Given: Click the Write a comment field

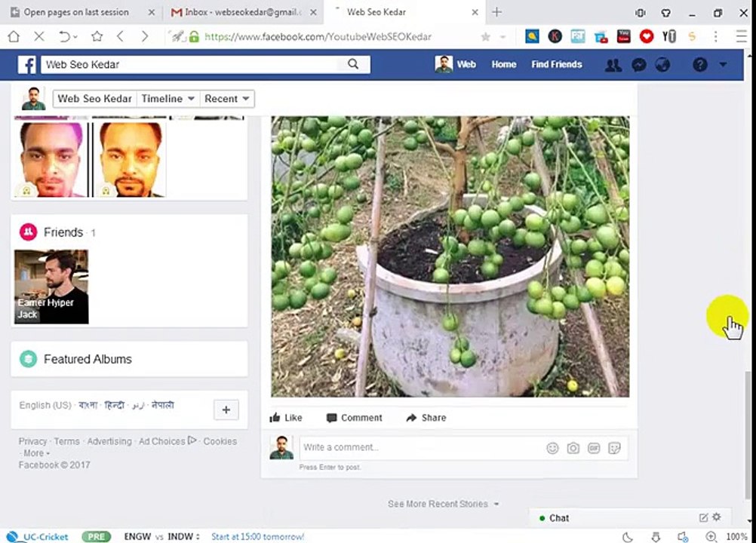Looking at the screenshot, I should tap(422, 448).
